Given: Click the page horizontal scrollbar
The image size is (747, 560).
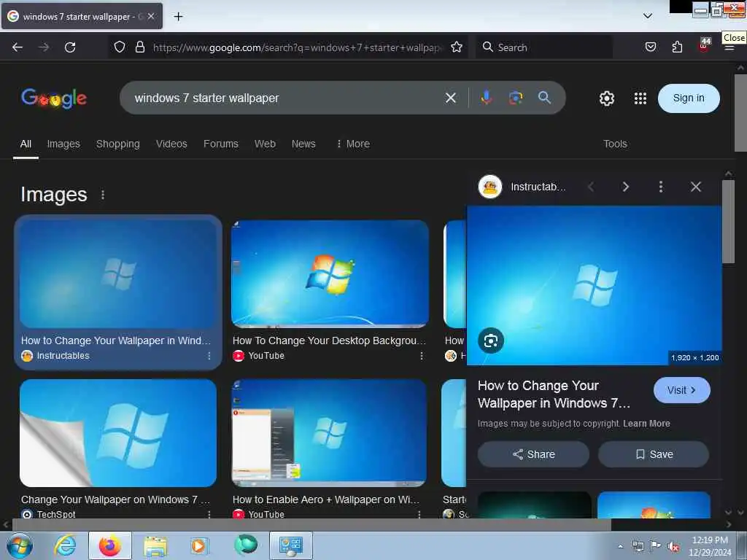Looking at the screenshot, I should pyautogui.click(x=311, y=525).
